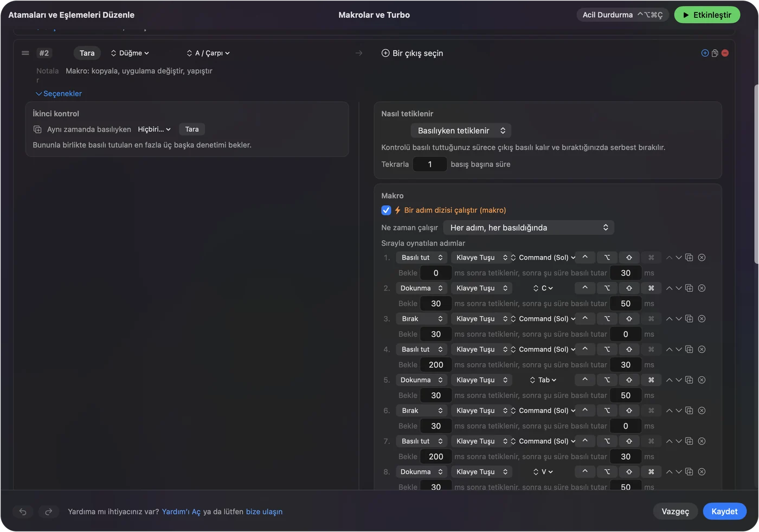This screenshot has height=532, width=759.
Task: Toggle Option modifier on step 3
Action: [607, 319]
